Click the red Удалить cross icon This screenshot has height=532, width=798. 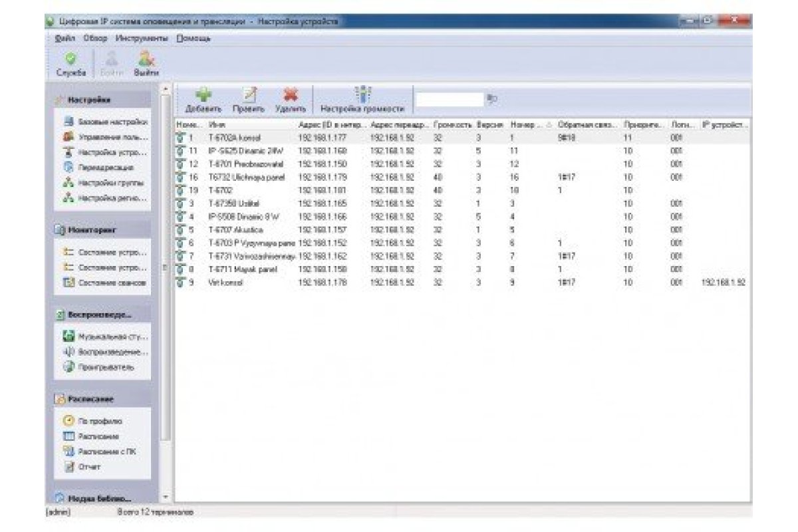290,95
